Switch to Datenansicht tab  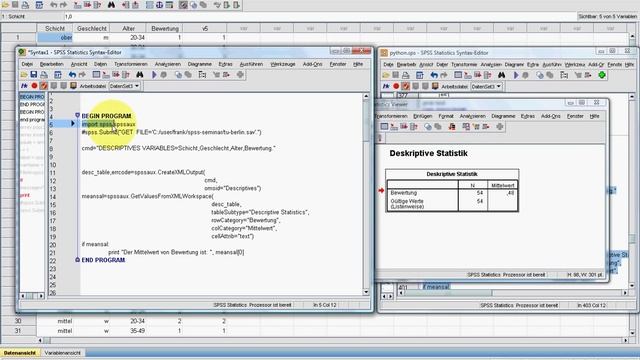click(20, 353)
